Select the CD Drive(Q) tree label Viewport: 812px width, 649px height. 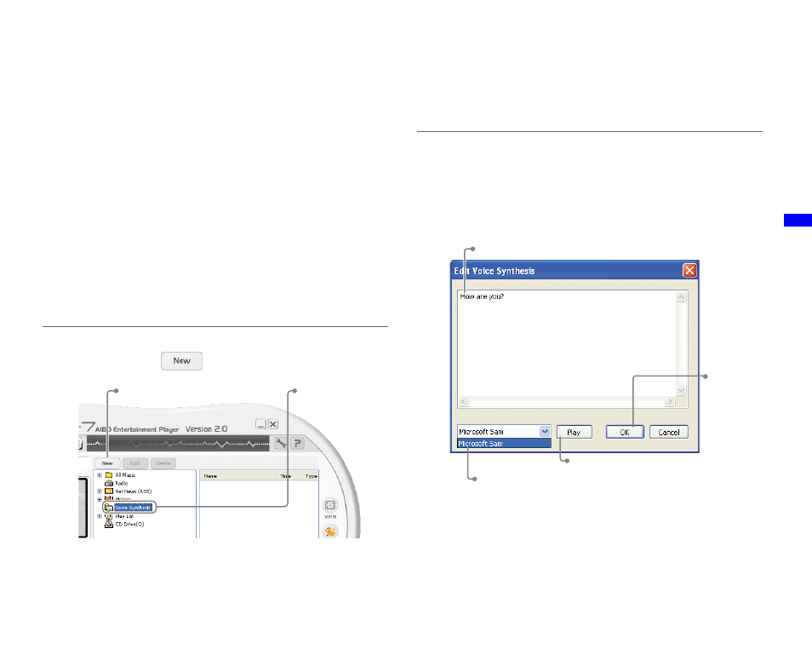point(129,524)
